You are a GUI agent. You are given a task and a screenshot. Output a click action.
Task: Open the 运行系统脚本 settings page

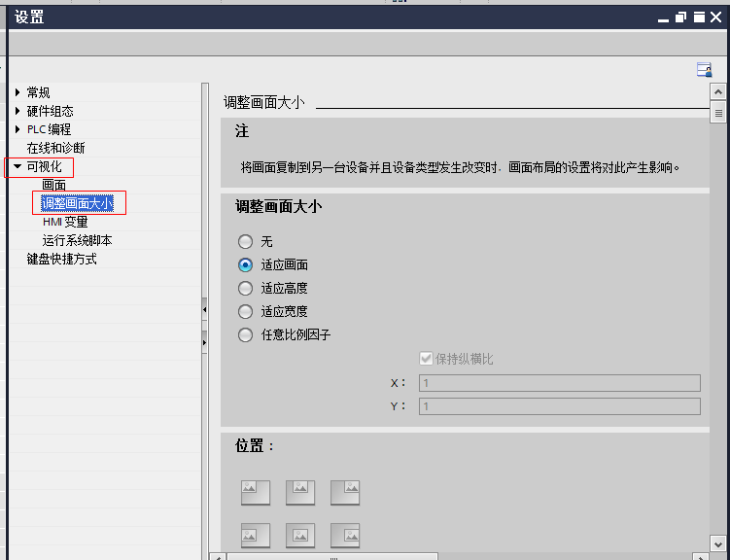[77, 240]
